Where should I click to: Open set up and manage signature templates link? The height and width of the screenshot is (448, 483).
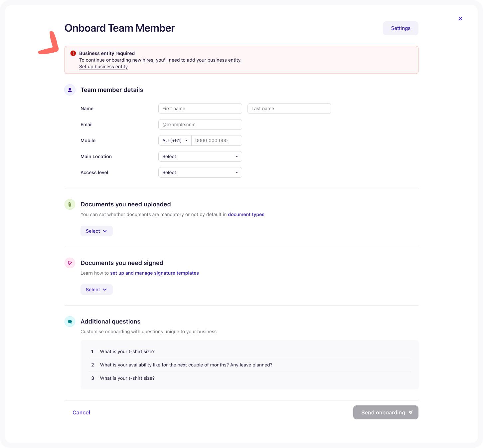click(154, 273)
